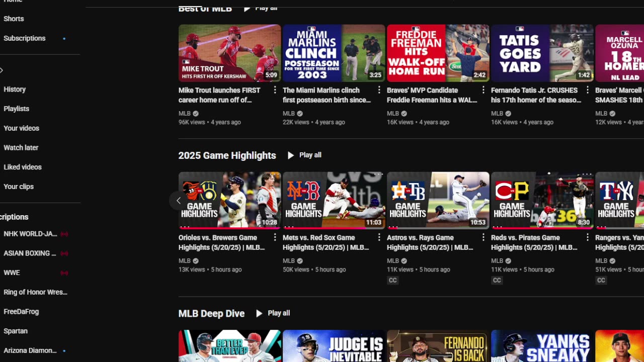This screenshot has height=362, width=644.
Task: Play the Orioles vs. Brewers highlights thumbnail
Action: tap(229, 200)
